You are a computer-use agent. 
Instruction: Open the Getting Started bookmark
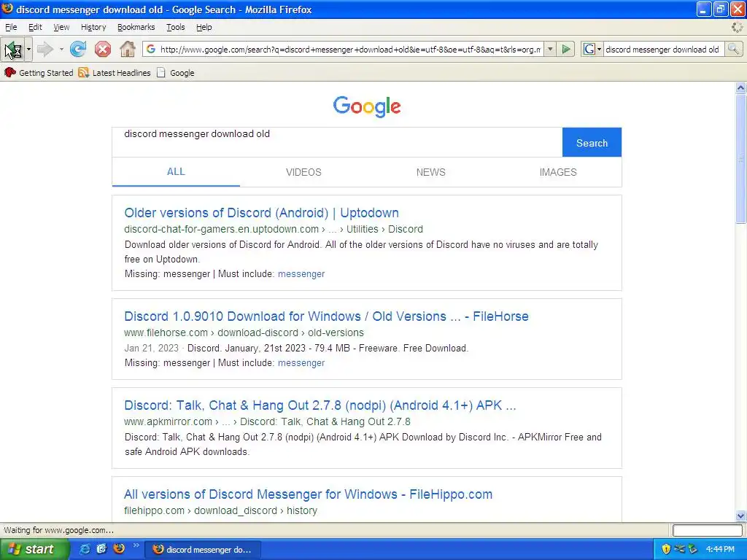[39, 73]
